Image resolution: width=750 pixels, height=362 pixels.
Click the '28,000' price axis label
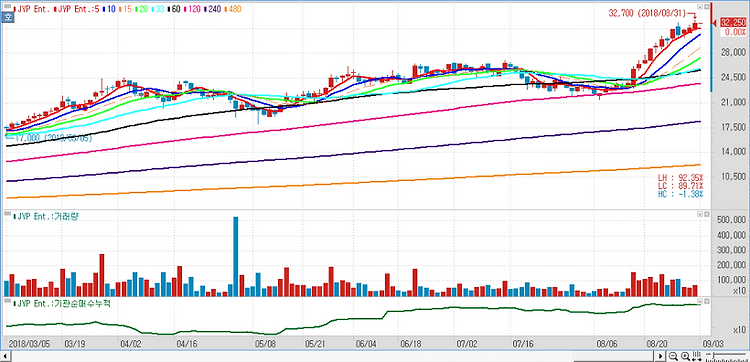click(x=733, y=52)
